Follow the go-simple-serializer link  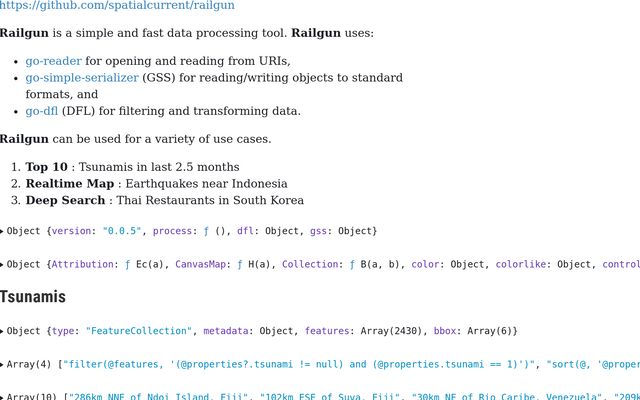(82, 78)
